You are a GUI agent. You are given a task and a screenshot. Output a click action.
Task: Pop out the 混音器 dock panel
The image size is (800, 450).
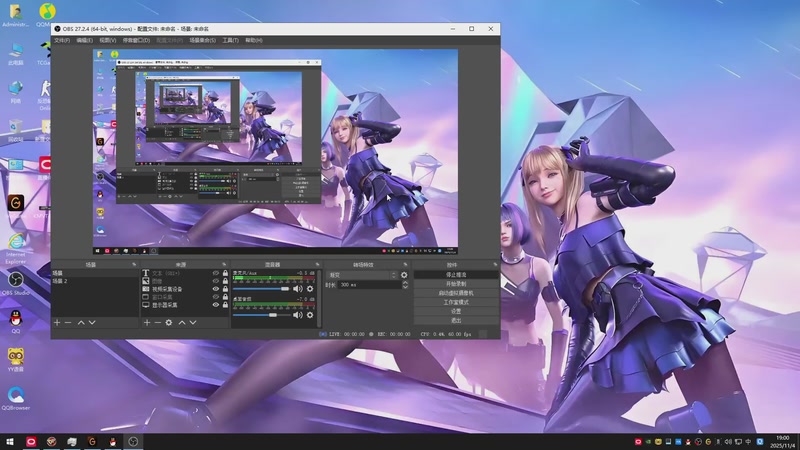tap(317, 265)
